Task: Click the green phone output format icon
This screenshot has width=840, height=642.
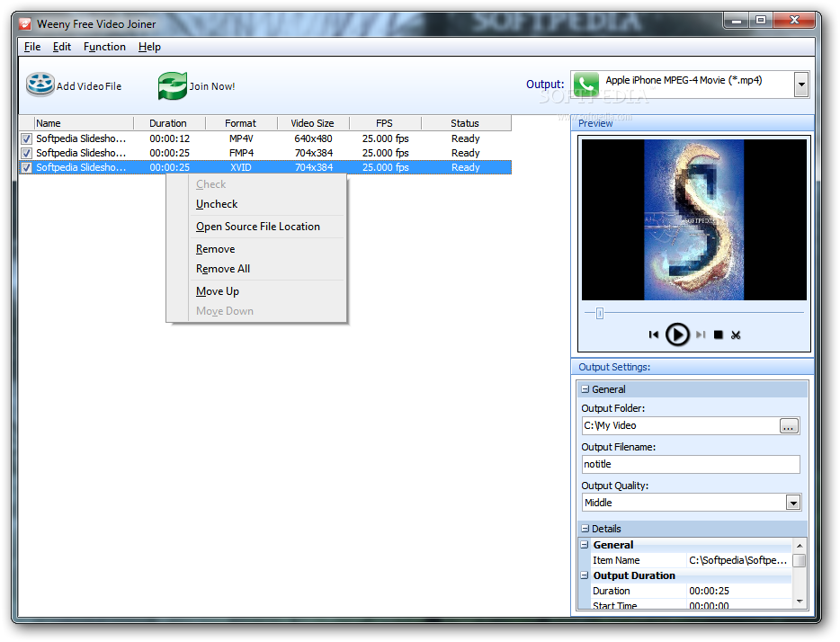Action: click(x=586, y=84)
